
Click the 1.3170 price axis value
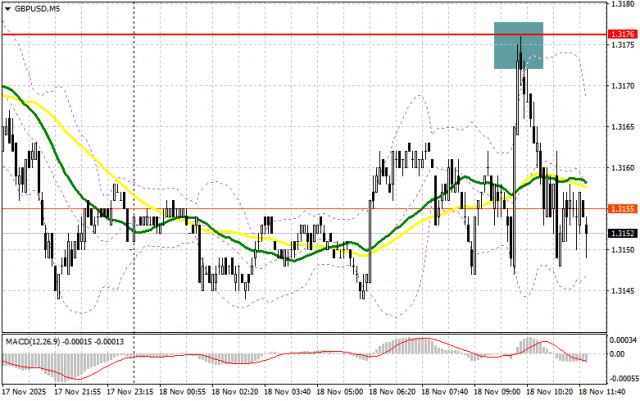(622, 86)
